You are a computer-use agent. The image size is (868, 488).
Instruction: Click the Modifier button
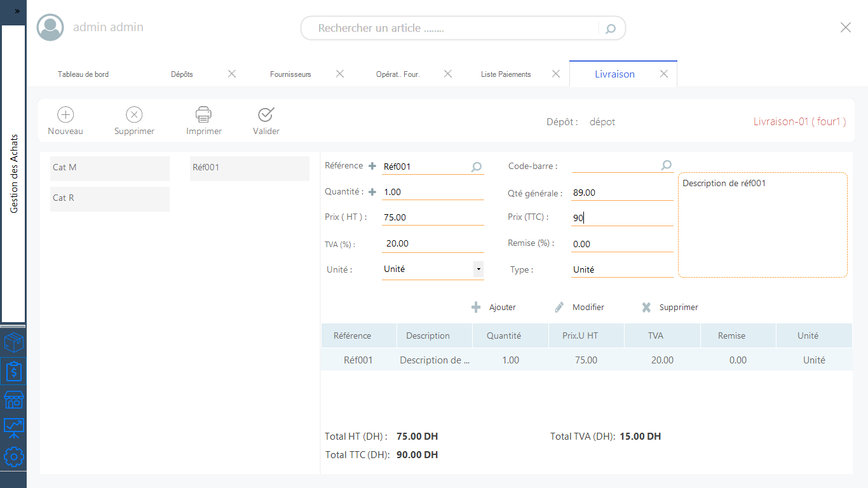click(x=580, y=308)
